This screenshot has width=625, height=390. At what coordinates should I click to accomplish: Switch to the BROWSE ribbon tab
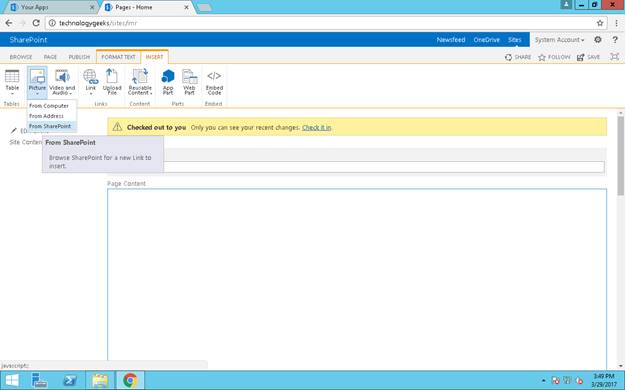[21, 57]
